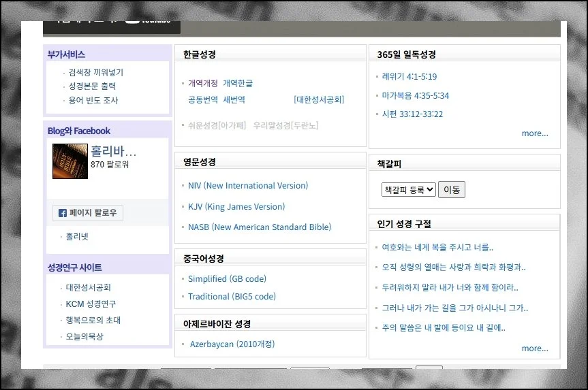Open KCM 성경연구 site link

(91, 304)
